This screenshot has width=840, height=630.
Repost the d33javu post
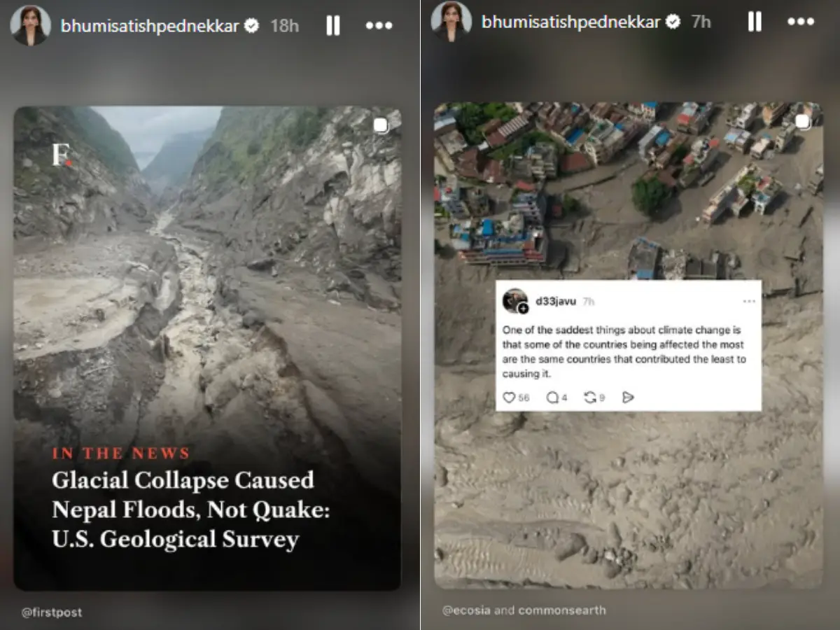click(x=589, y=397)
